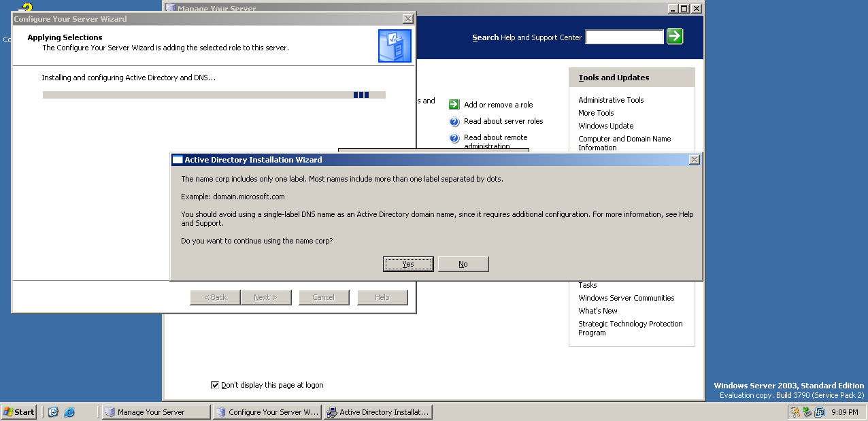Close the Configure Your Server Wizard window
868x421 pixels.
[407, 19]
